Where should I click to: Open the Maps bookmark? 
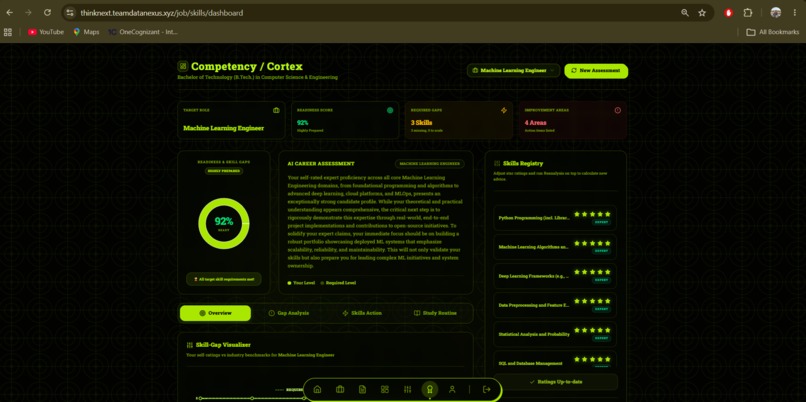coord(86,32)
